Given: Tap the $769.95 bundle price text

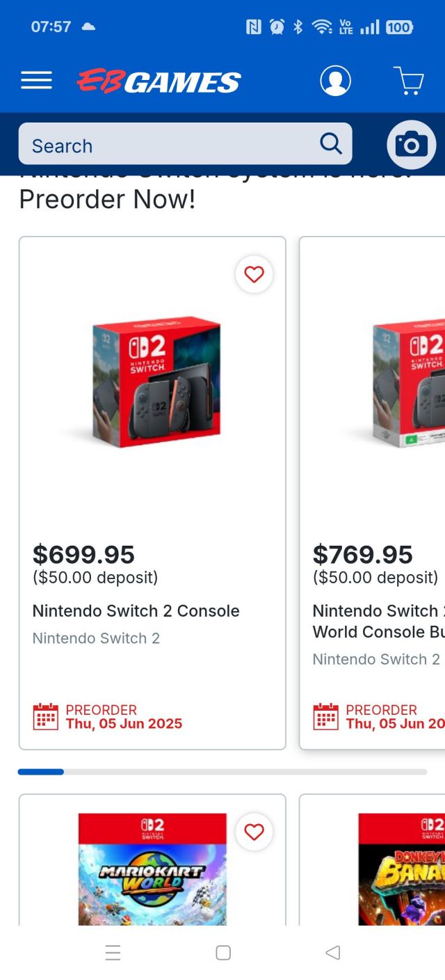Looking at the screenshot, I should 363,554.
